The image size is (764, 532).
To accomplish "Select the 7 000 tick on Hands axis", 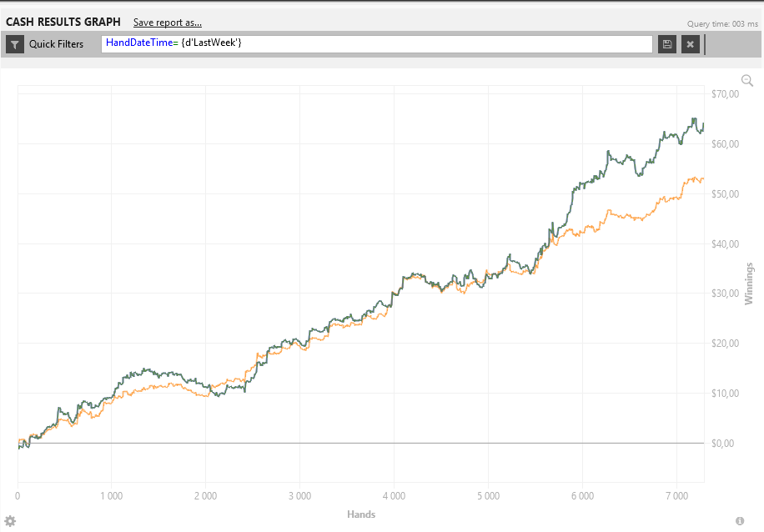I will pos(676,496).
